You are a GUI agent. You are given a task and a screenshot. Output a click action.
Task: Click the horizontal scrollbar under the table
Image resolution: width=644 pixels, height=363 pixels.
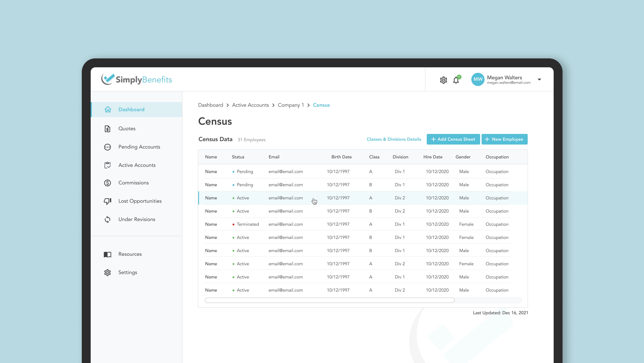[329, 300]
